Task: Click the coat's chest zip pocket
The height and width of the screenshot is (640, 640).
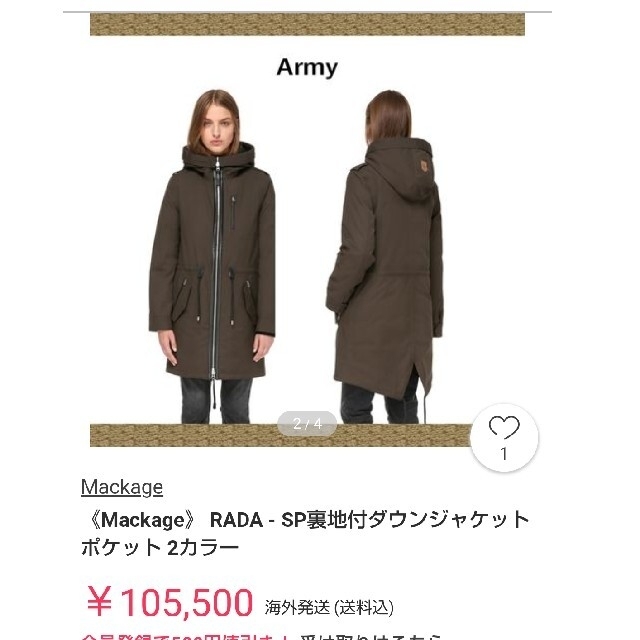Action: pos(234,212)
